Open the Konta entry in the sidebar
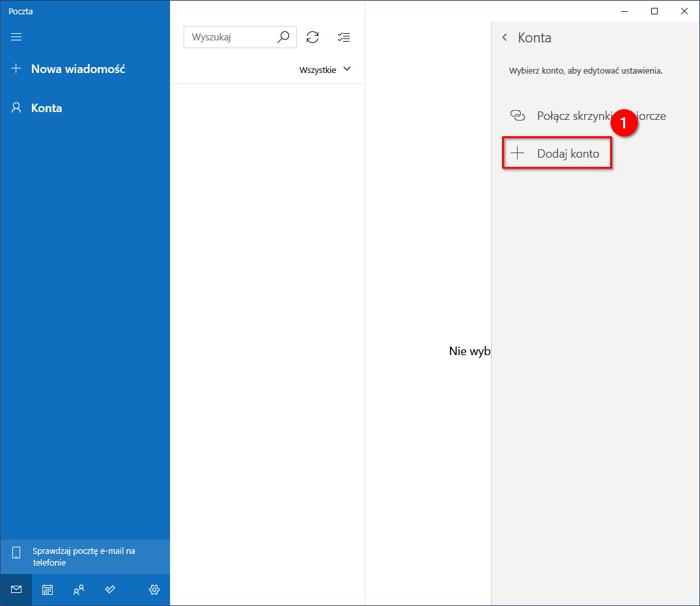 pos(85,108)
